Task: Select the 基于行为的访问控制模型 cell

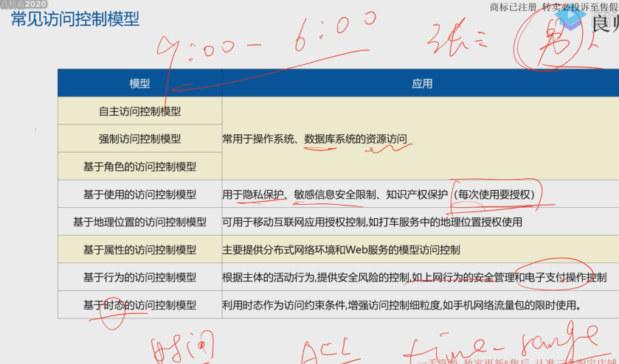Action: click(139, 277)
